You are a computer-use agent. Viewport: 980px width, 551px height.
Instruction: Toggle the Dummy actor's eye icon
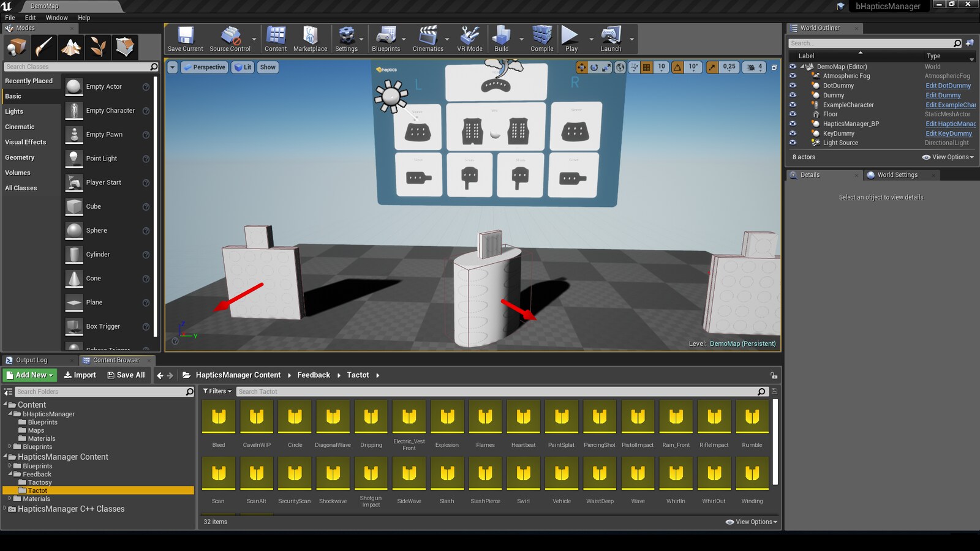pyautogui.click(x=793, y=95)
